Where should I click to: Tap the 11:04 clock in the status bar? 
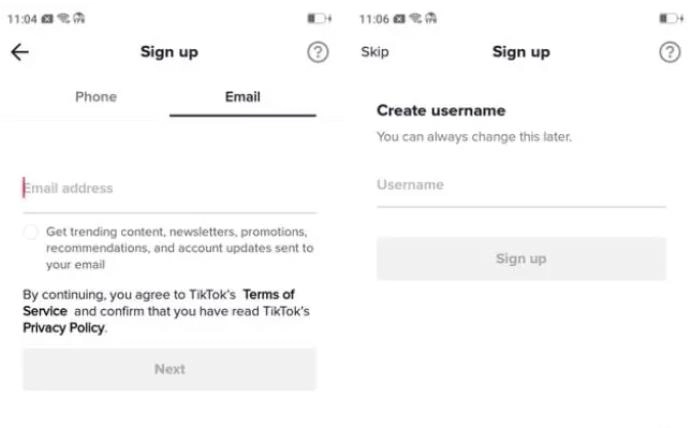click(21, 19)
